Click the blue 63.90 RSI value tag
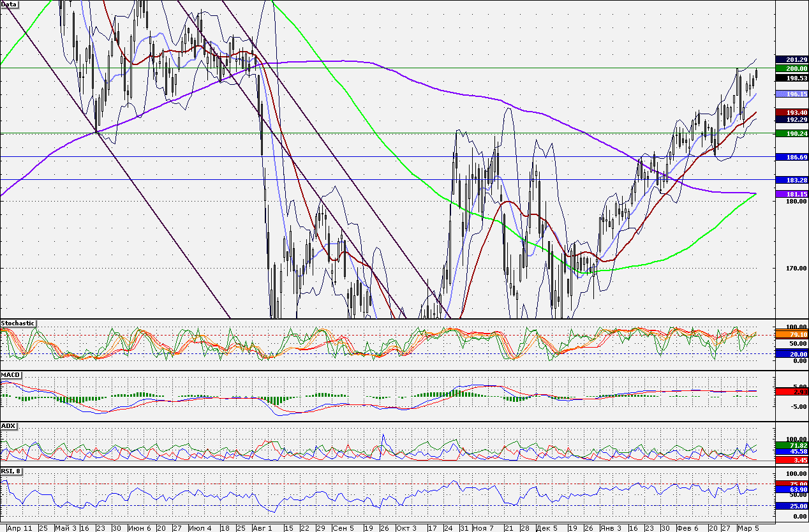The width and height of the screenshot is (809, 532). click(792, 490)
